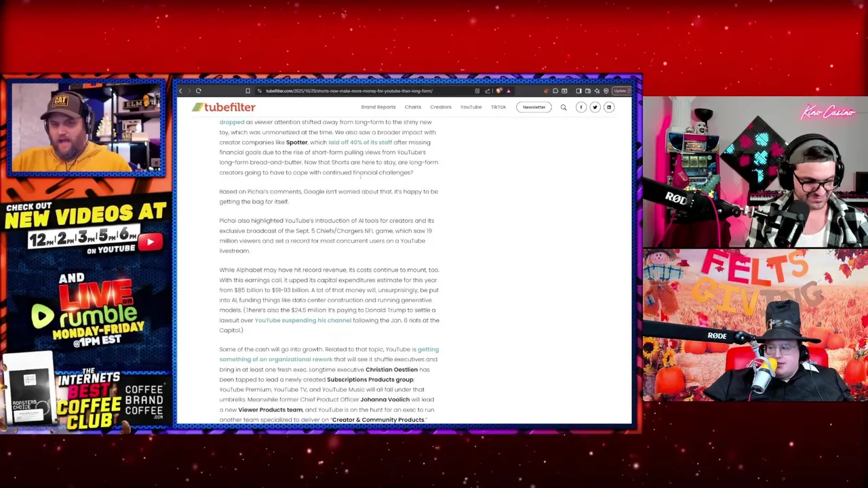Screen dimensions: 868x488
Task: Visit Tubefilter Facebook icon
Action: coord(581,107)
